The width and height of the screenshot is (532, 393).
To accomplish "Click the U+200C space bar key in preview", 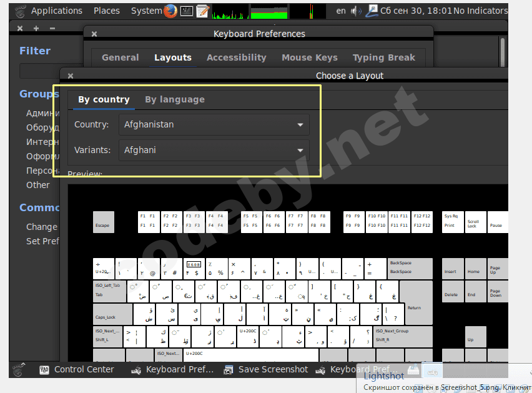I will [251, 356].
